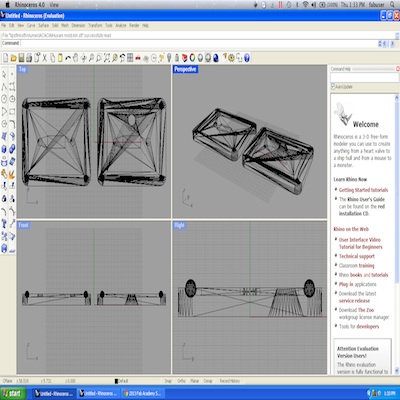Open the Curve menu
Image resolution: width=400 pixels, height=400 pixels.
(31, 25)
